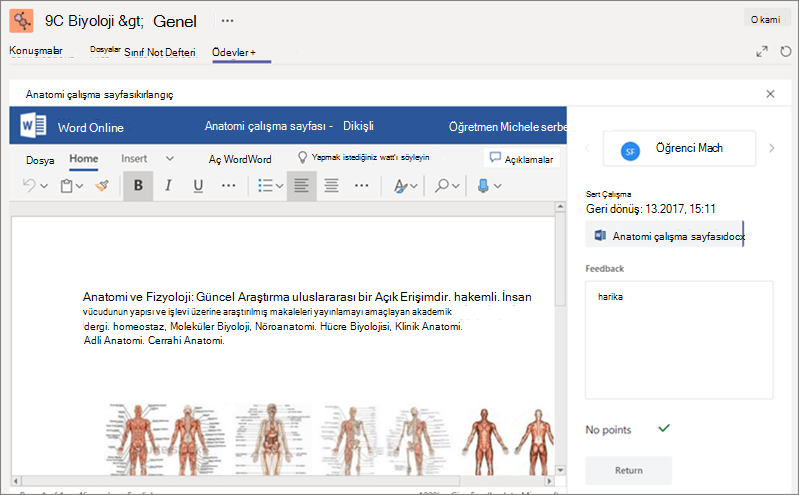Expand the tab to full screen

tap(762, 51)
